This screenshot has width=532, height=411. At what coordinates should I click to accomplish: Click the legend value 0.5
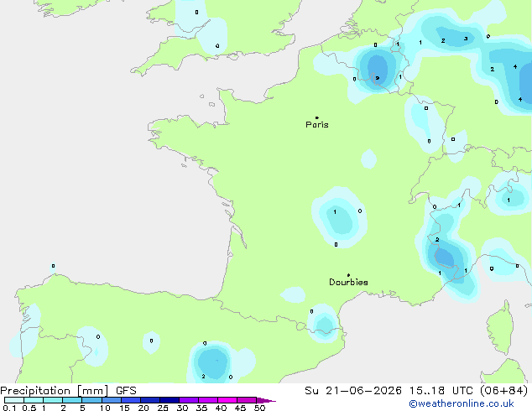(29, 408)
